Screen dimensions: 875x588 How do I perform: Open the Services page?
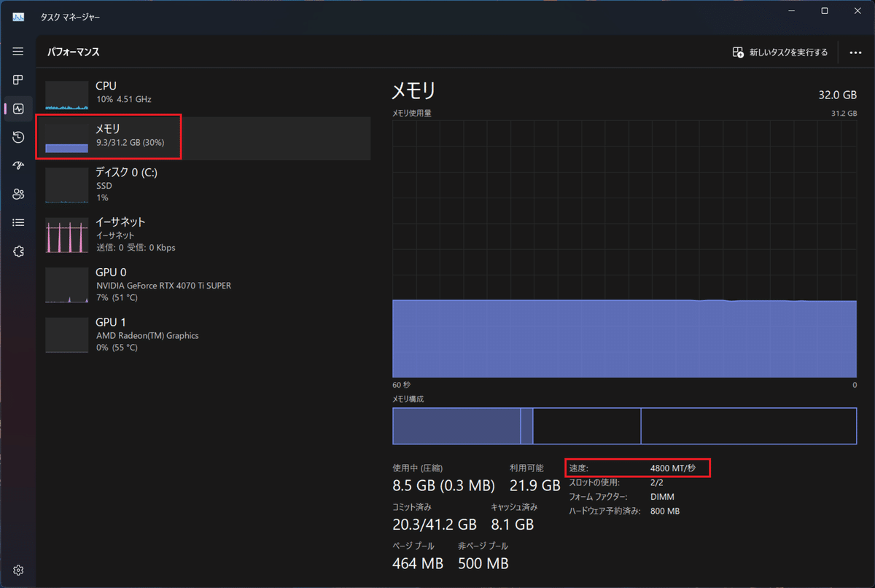(x=17, y=251)
